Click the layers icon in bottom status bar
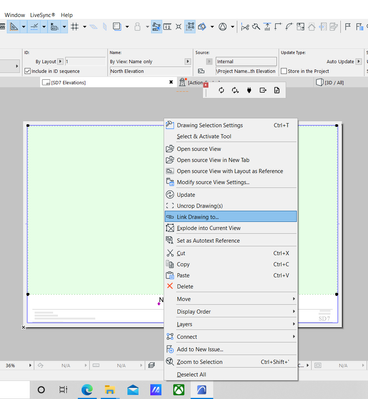Screen dimensions: 368x399 [151, 365]
